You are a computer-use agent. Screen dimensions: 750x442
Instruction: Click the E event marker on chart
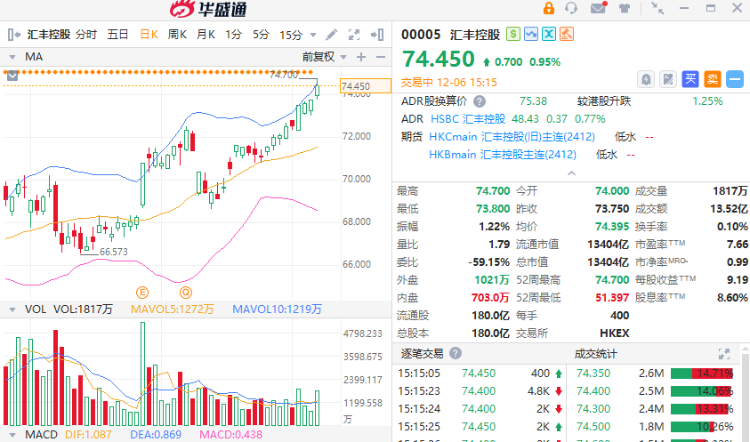coord(142,292)
